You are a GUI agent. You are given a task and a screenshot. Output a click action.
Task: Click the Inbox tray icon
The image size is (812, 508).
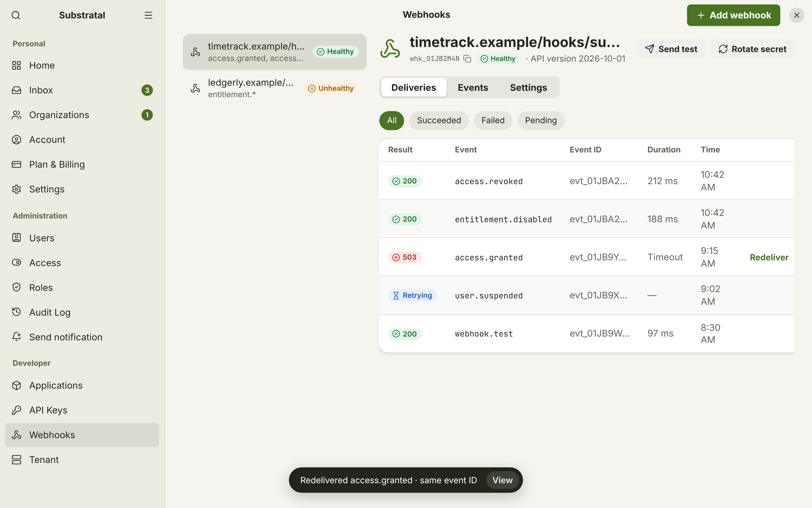pyautogui.click(x=16, y=90)
